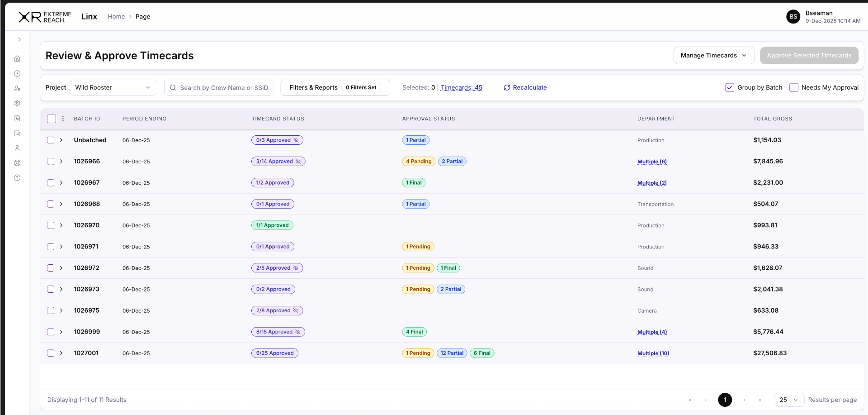868x415 pixels.
Task: Open the clock (time) sidebar icon
Action: coord(17,73)
